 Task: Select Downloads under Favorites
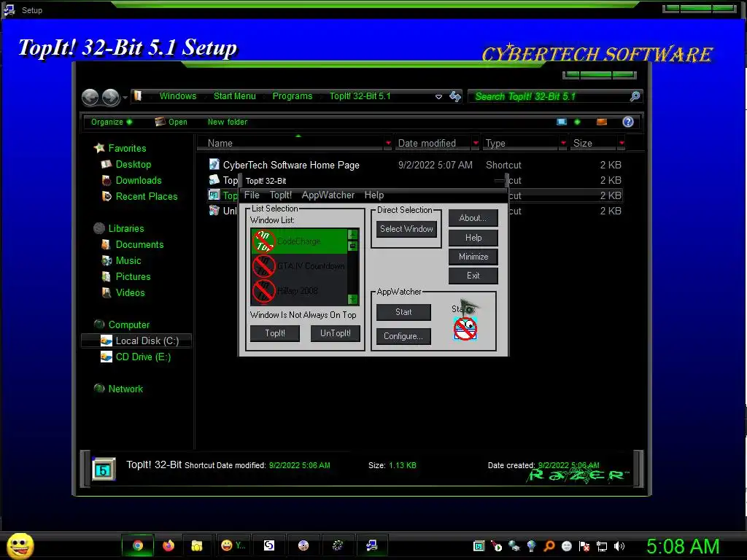click(138, 181)
